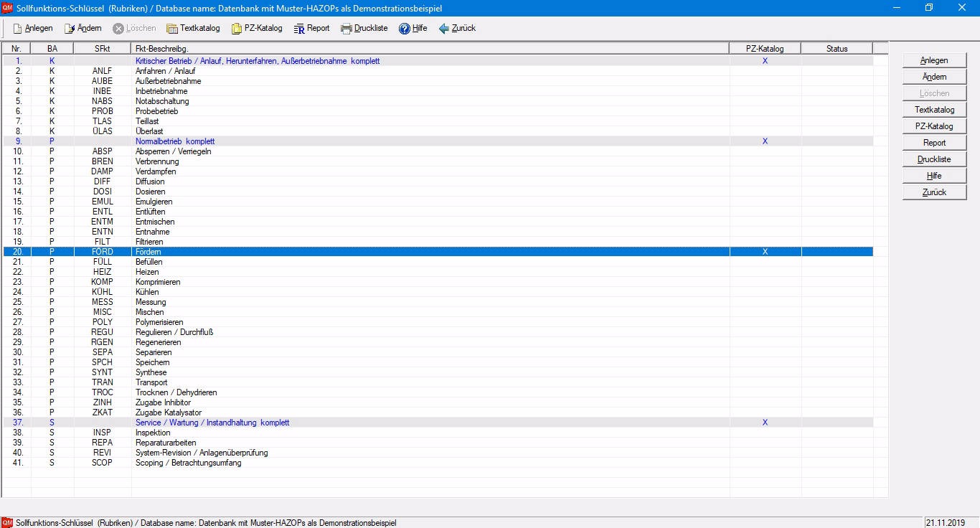Select the 'Regulieren / Durchfluß' row
This screenshot has height=528, width=980.
(438, 332)
